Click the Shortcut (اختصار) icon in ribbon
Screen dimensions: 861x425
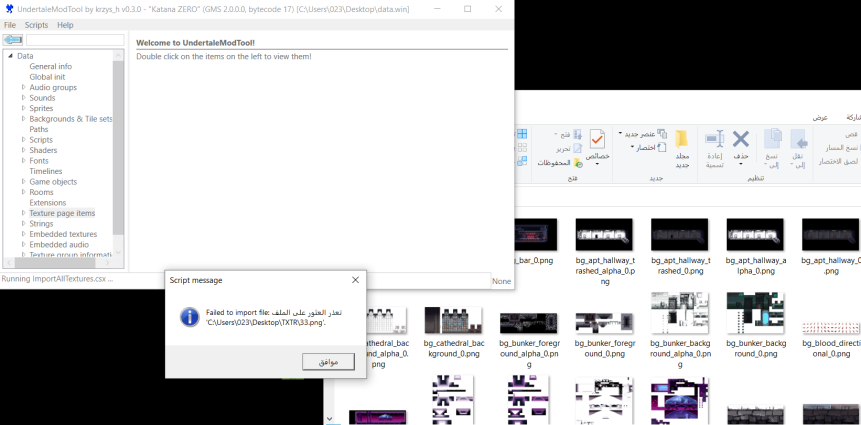[662, 147]
